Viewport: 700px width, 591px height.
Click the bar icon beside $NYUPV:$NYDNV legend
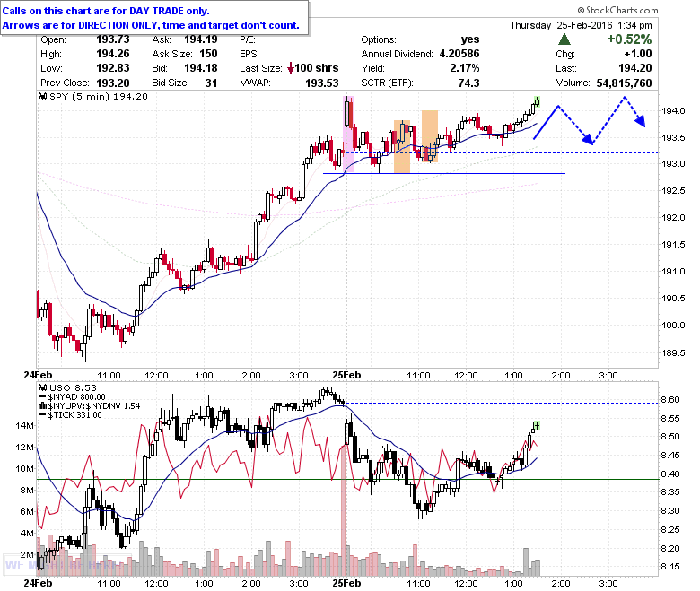tap(43, 406)
